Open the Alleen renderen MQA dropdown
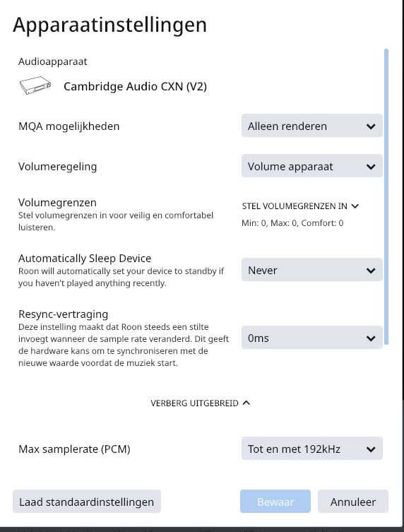This screenshot has height=532, width=404. 311,126
